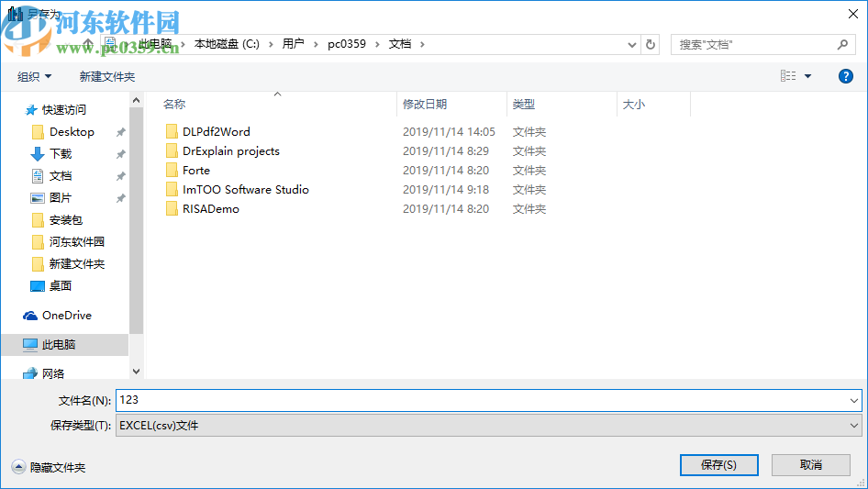The height and width of the screenshot is (489, 868).
Task: Click the 2019/11/14 9:18 date cell
Action: click(x=446, y=189)
